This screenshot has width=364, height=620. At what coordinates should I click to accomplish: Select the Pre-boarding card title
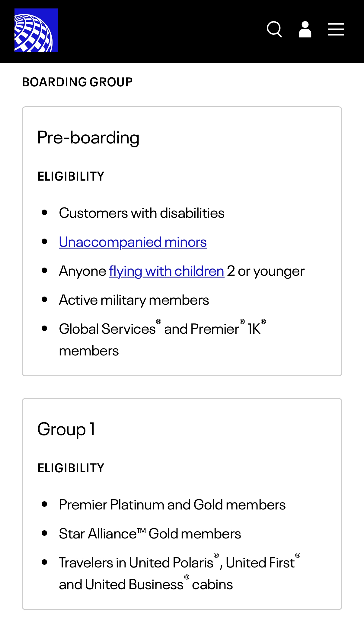click(88, 138)
